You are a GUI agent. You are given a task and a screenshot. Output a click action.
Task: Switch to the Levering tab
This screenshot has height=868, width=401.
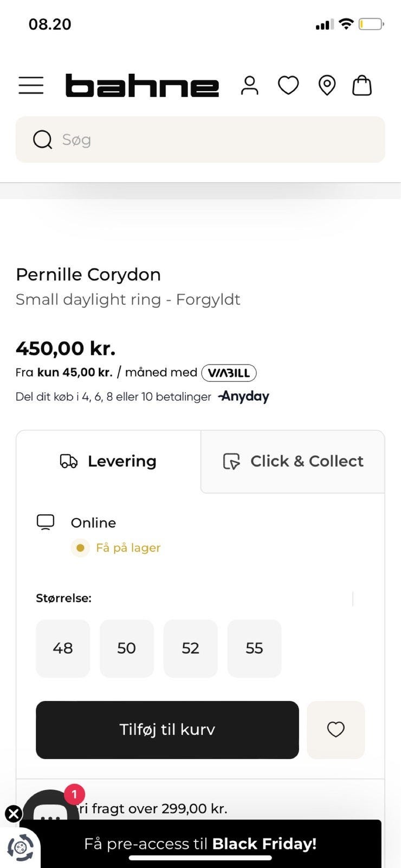108,461
